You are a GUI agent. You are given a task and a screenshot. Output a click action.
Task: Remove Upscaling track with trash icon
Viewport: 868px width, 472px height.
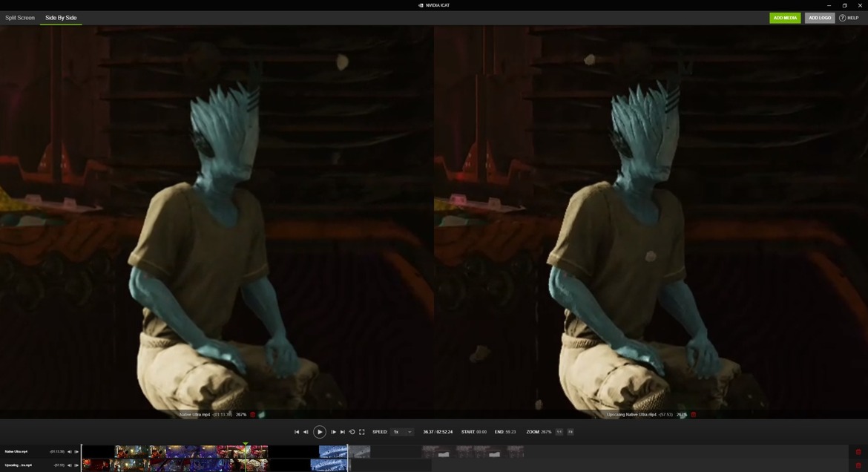click(858, 465)
